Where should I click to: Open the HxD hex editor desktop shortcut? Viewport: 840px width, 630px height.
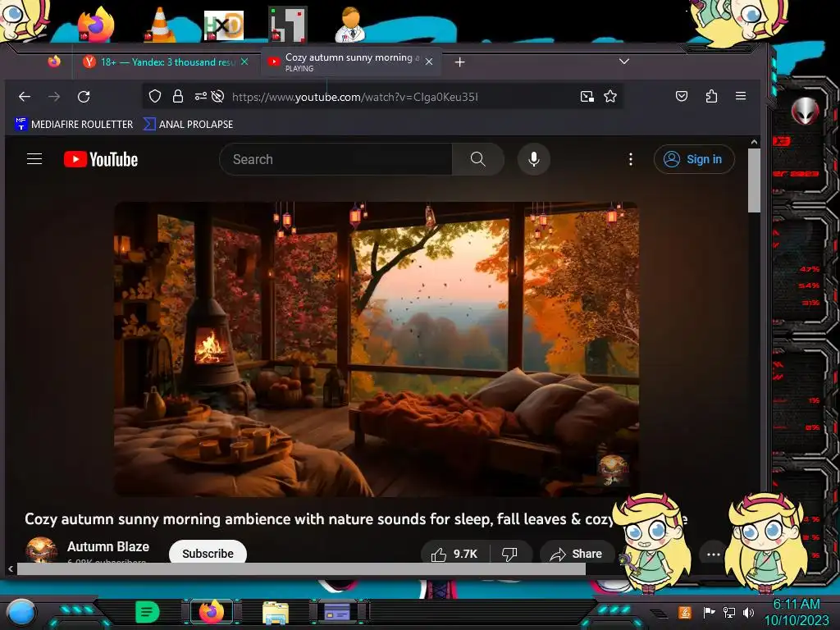224,25
